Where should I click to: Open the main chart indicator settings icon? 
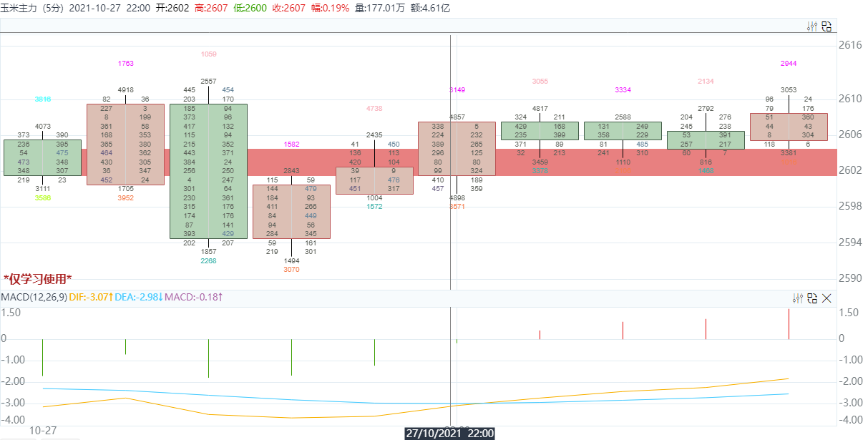pos(813,26)
